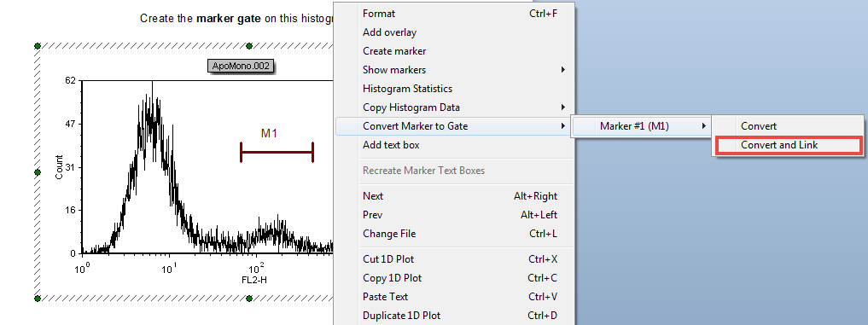Select Add text box entry

(454, 145)
